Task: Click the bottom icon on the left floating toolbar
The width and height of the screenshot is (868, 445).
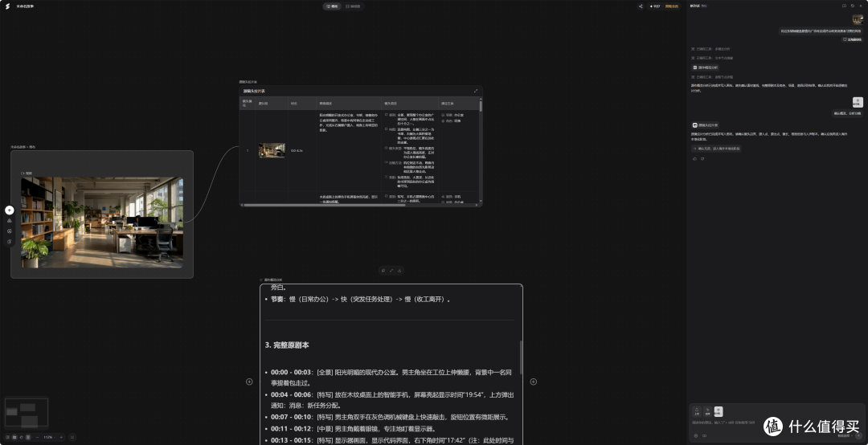Action: click(10, 242)
